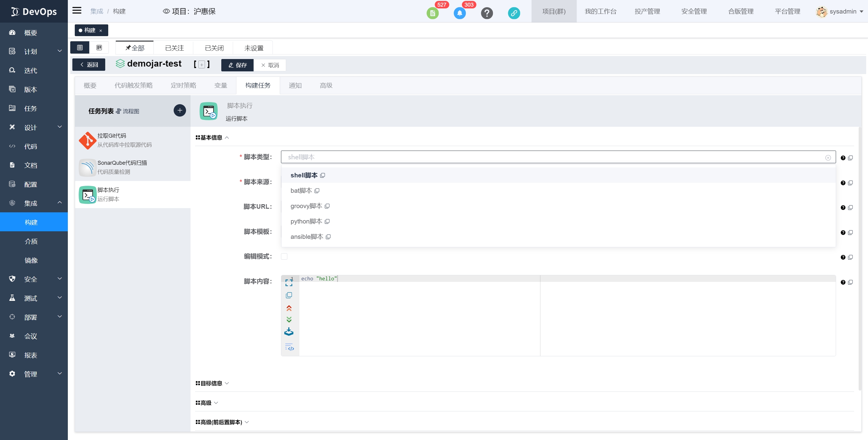Click green double down arrow icon
Image resolution: width=868 pixels, height=440 pixels.
(x=289, y=320)
